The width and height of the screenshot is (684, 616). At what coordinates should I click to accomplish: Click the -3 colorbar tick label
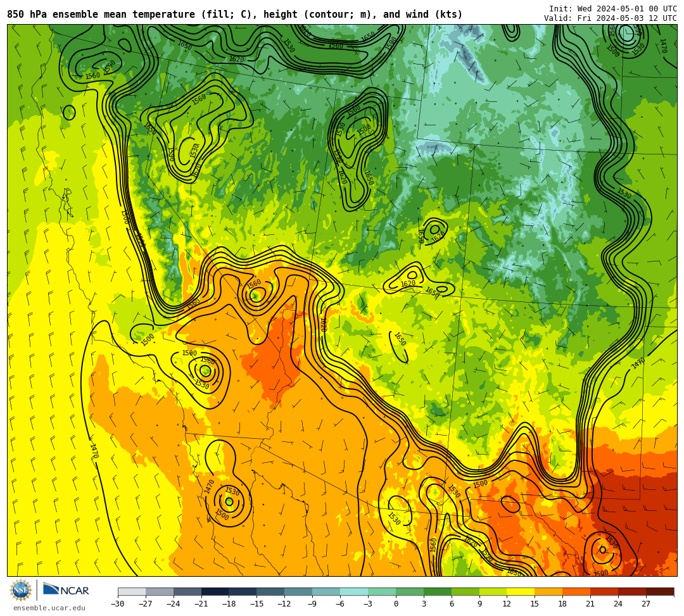click(x=367, y=604)
